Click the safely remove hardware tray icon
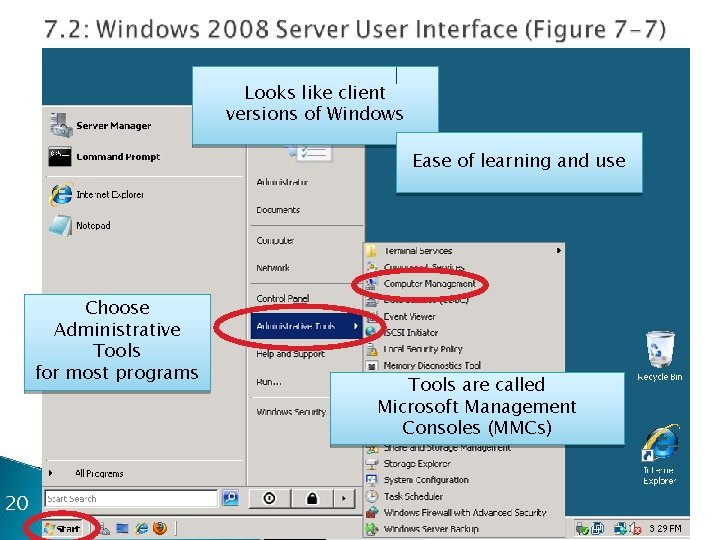Screen dimensions: 720x540 [x=582, y=529]
